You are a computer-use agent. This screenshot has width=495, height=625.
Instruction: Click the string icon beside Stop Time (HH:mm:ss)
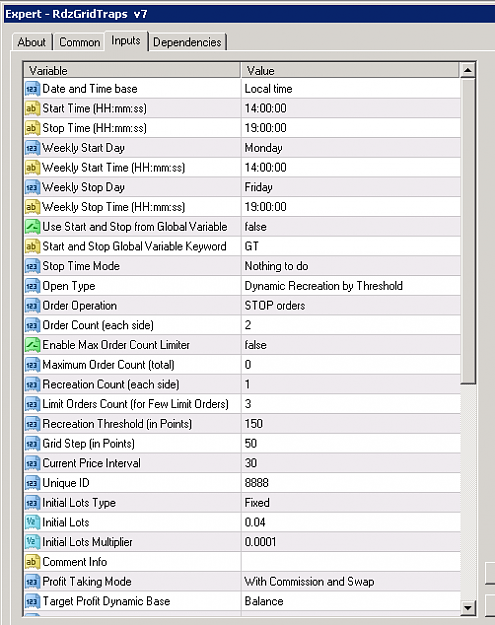32,128
